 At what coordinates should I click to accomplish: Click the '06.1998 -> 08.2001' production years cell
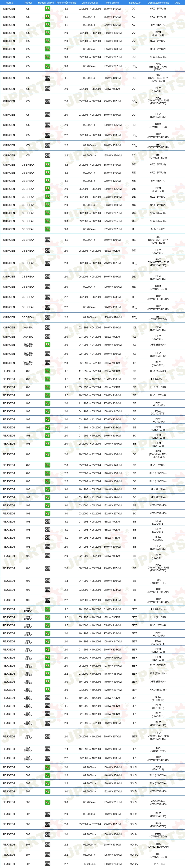(90, 547)
